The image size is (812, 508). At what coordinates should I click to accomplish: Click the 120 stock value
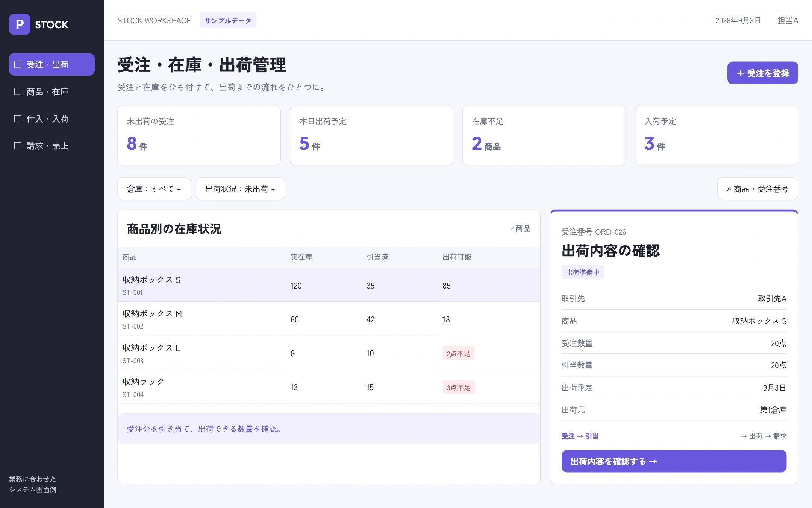296,286
